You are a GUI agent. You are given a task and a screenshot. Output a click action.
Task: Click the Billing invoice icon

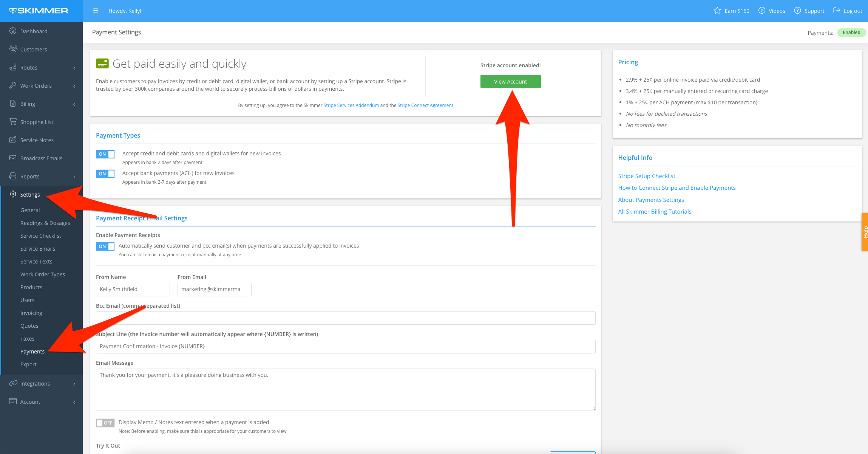13,104
